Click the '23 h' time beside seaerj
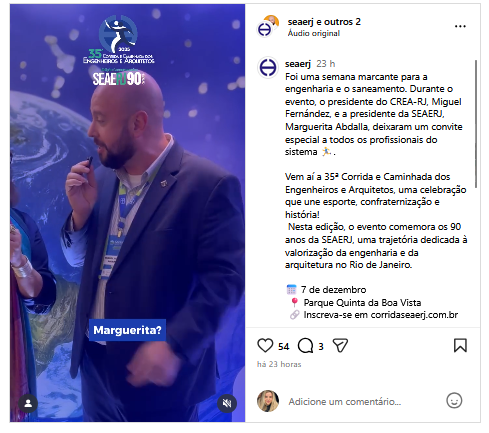The height and width of the screenshot is (433, 489). 326,64
